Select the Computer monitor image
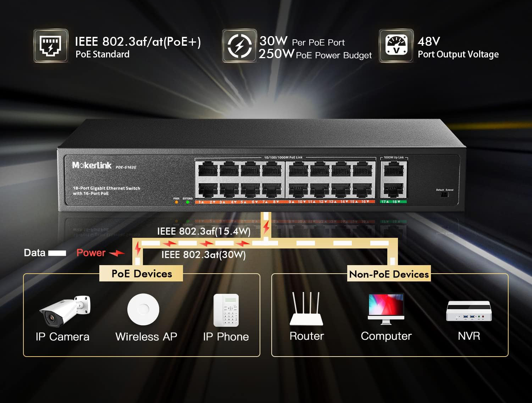This screenshot has width=532, height=403. tap(386, 309)
